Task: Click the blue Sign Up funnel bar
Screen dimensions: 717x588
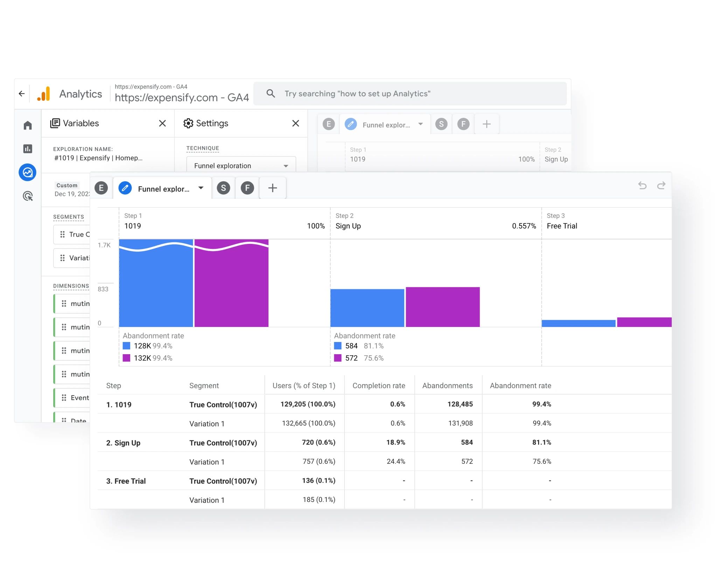Action: pyautogui.click(x=367, y=308)
